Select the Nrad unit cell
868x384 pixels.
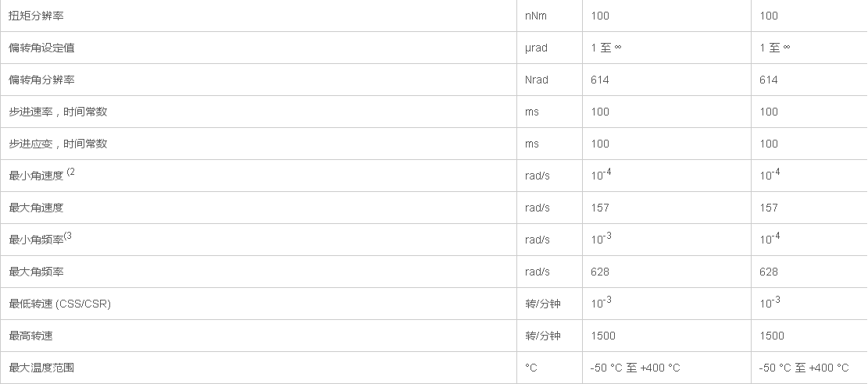click(536, 80)
